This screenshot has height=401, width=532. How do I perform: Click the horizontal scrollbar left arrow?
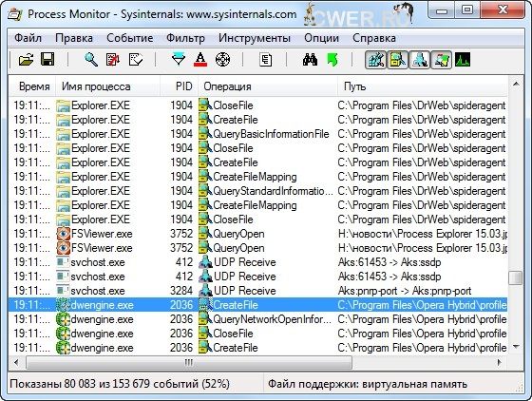point(16,362)
